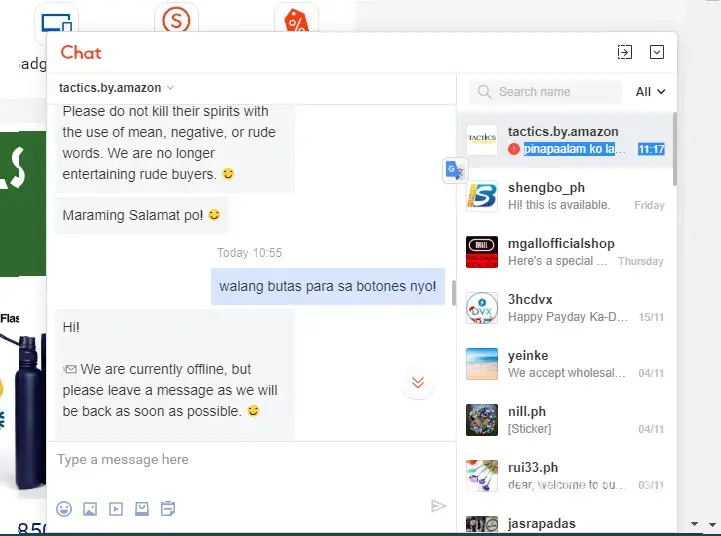Select the jasrapadas conversation name
The image size is (721, 536).
(x=542, y=524)
